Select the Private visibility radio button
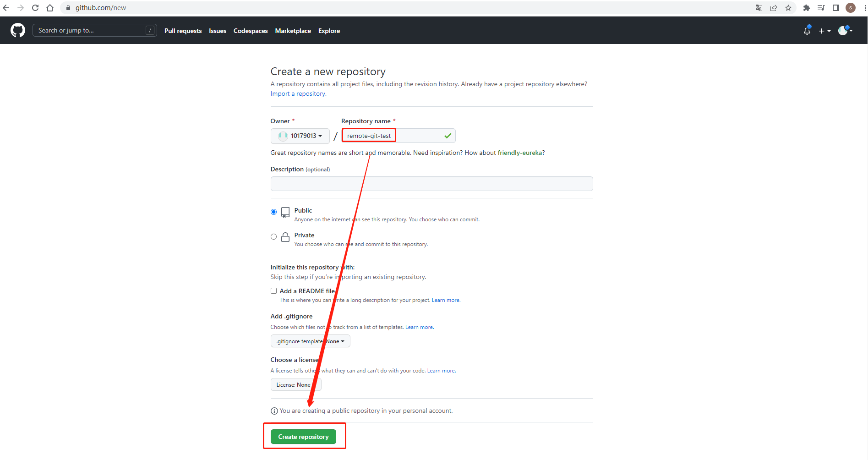868x460 pixels. (273, 236)
